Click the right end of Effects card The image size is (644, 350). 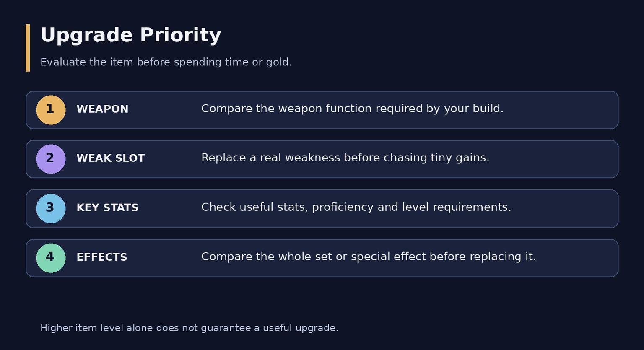(x=604, y=258)
